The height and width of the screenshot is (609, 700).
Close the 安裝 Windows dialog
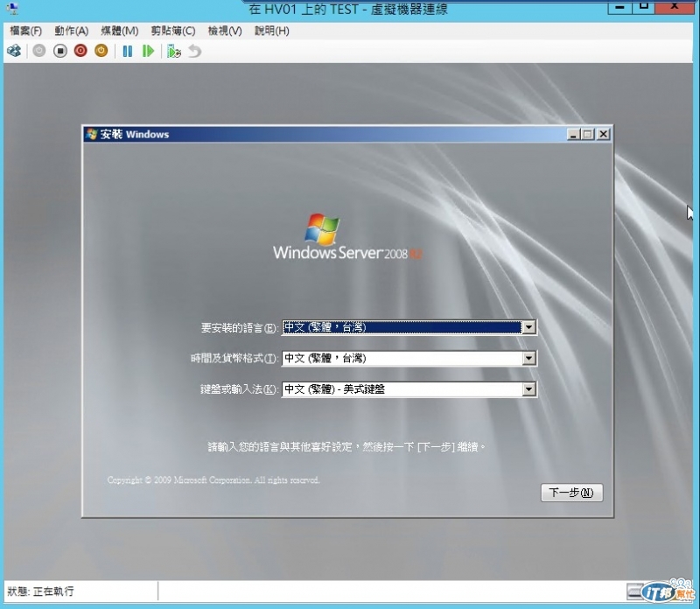pyautogui.click(x=604, y=134)
